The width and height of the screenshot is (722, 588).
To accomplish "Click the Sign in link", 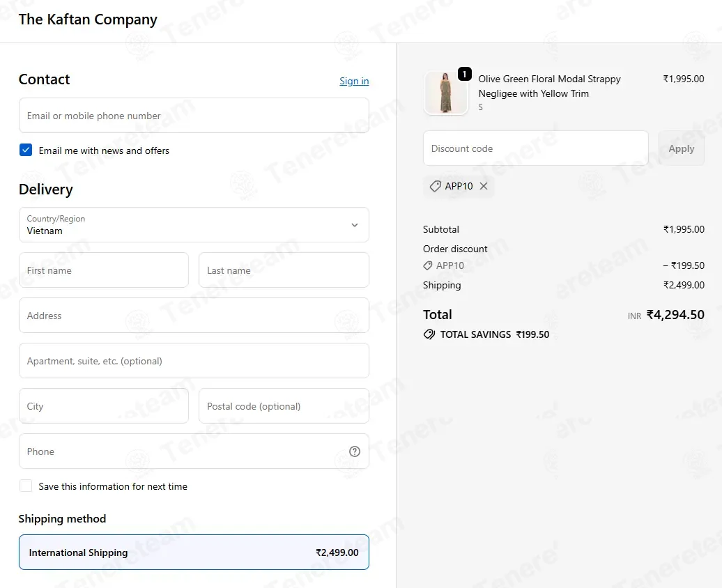I will pyautogui.click(x=354, y=81).
